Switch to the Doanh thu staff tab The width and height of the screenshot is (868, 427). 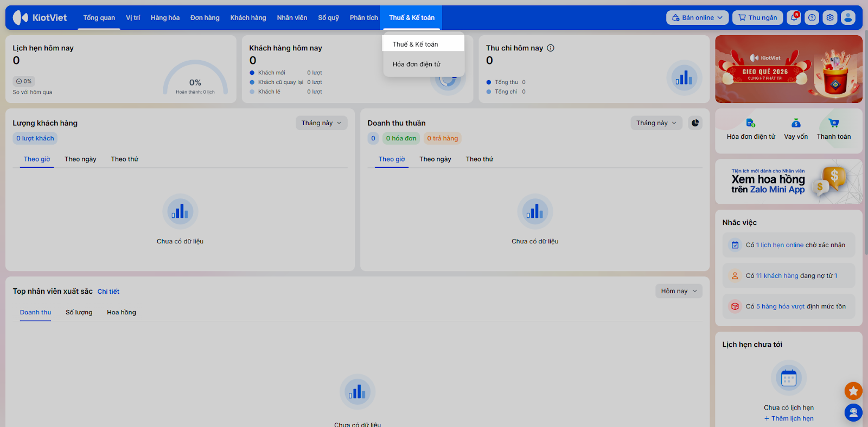36,313
